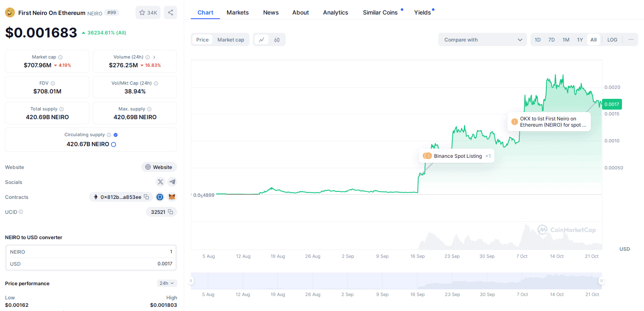Screen dimensions: 644x311
Task: Set chart range to 1M
Action: [566, 40]
